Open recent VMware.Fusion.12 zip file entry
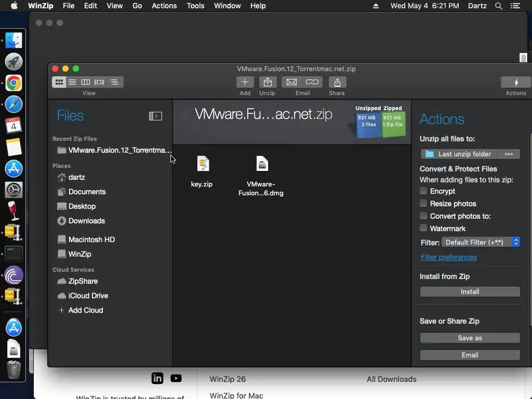Viewport: 532px width, 399px height. pyautogui.click(x=114, y=150)
